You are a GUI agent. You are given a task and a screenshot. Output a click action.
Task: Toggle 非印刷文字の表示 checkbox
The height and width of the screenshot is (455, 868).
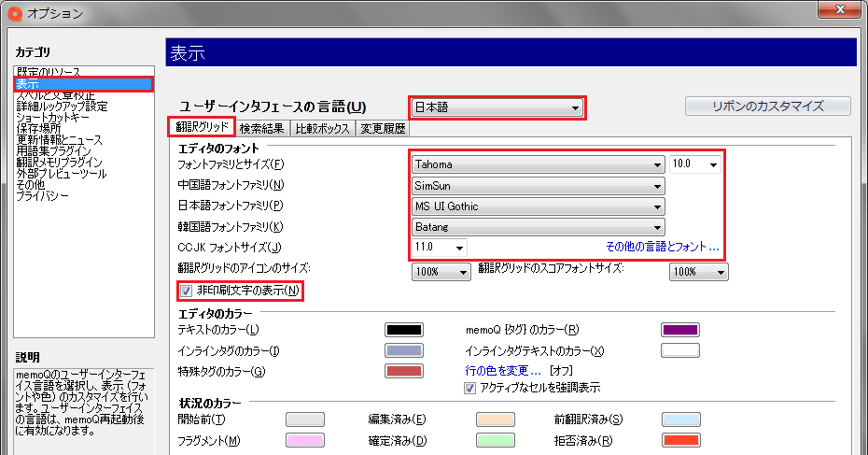186,291
